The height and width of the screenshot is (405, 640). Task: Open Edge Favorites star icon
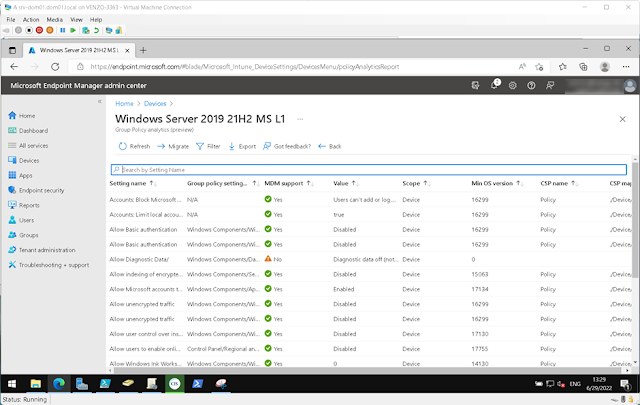click(x=562, y=67)
